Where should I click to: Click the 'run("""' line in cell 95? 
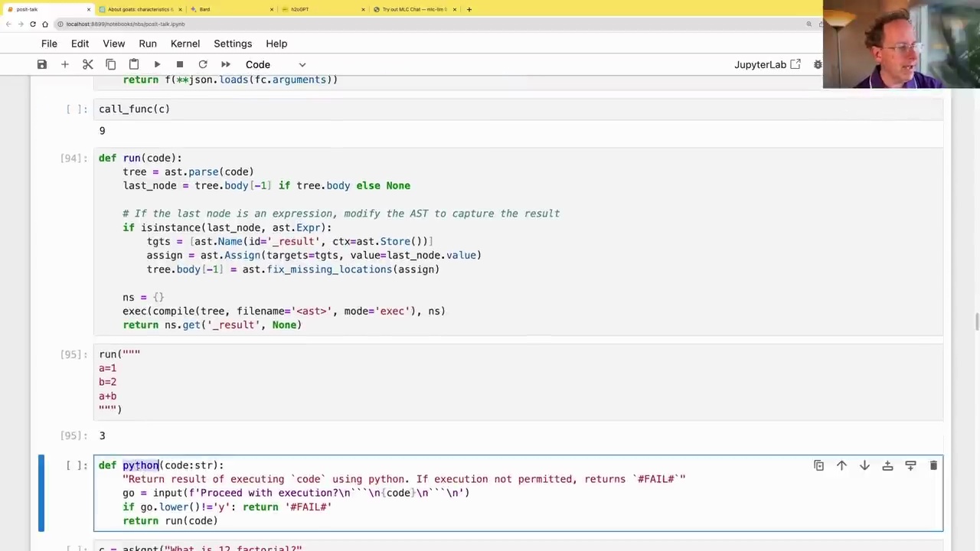click(x=119, y=354)
